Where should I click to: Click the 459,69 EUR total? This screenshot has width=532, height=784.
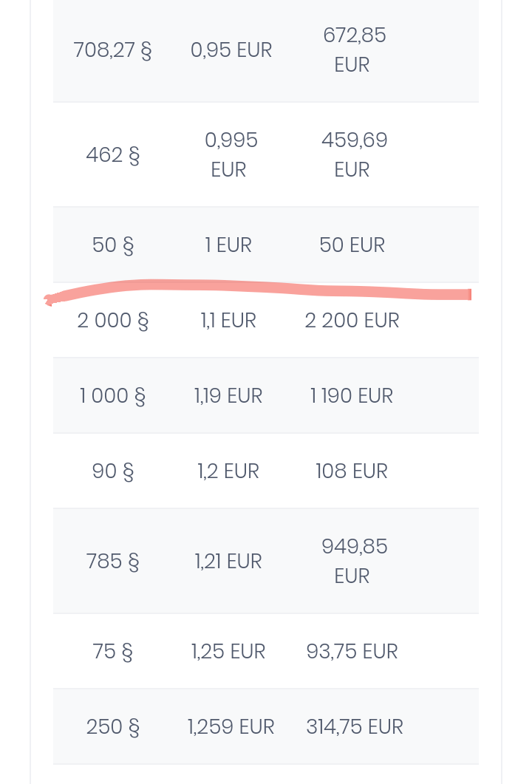click(354, 155)
